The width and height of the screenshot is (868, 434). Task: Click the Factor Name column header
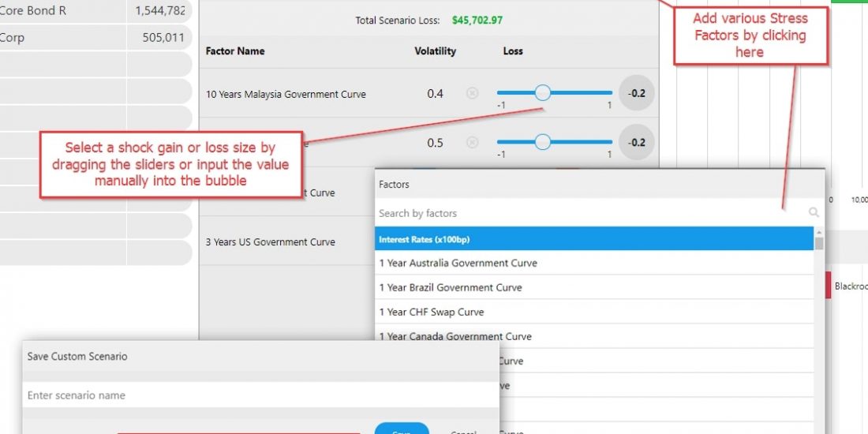coord(235,51)
